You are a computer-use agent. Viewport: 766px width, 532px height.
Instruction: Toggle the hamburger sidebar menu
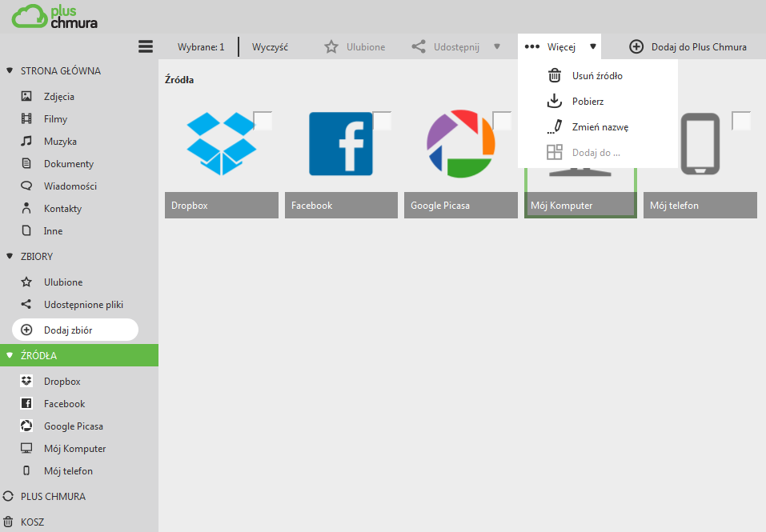[x=146, y=46]
